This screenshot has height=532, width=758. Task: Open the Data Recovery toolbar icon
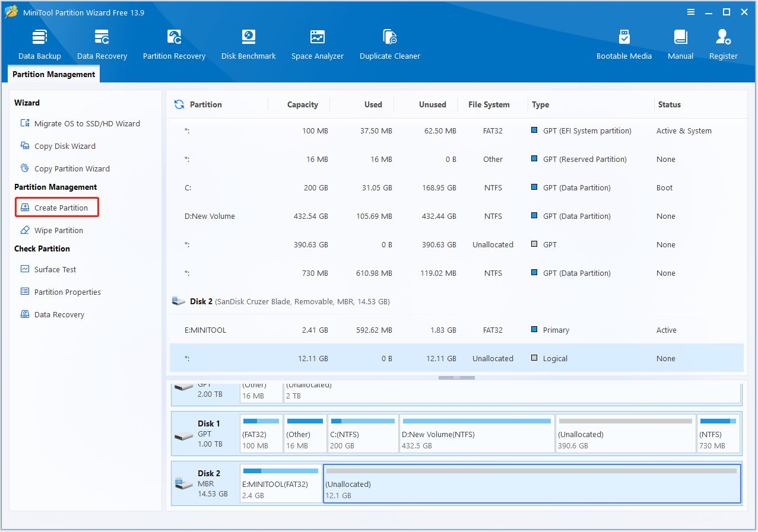(102, 45)
